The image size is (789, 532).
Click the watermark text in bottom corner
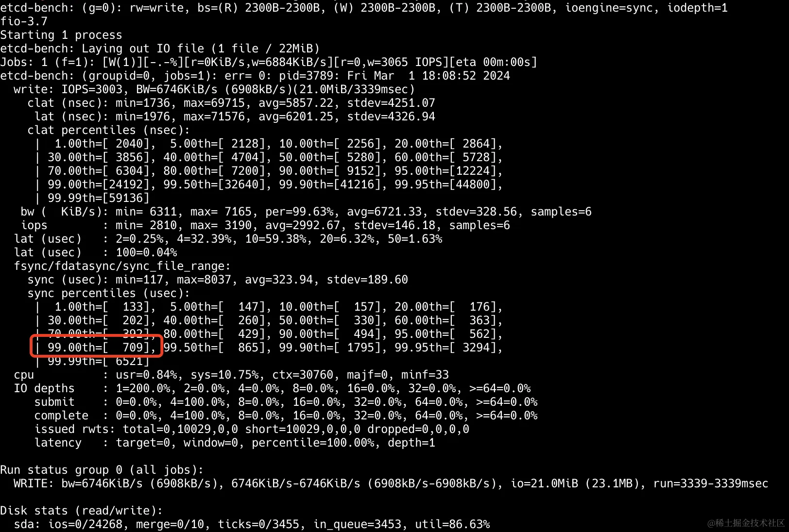click(x=746, y=523)
